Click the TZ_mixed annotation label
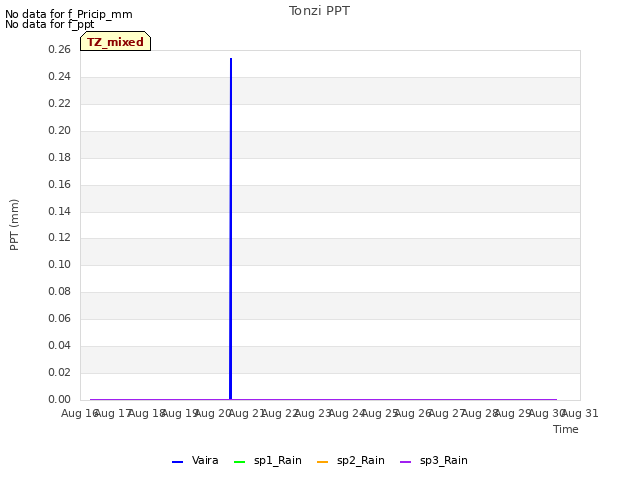The width and height of the screenshot is (640, 480). click(x=116, y=42)
